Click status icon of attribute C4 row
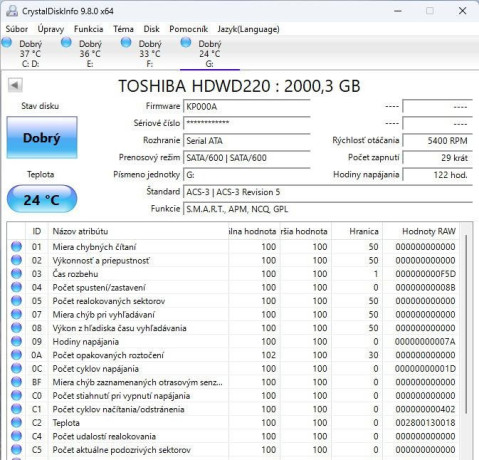This screenshot has height=460, width=479. coord(16,436)
